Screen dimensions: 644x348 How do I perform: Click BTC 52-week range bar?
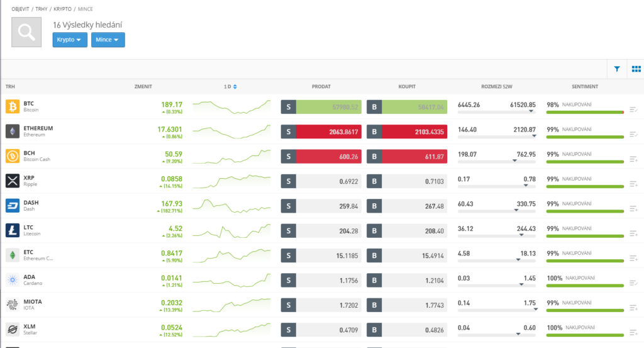click(x=497, y=112)
